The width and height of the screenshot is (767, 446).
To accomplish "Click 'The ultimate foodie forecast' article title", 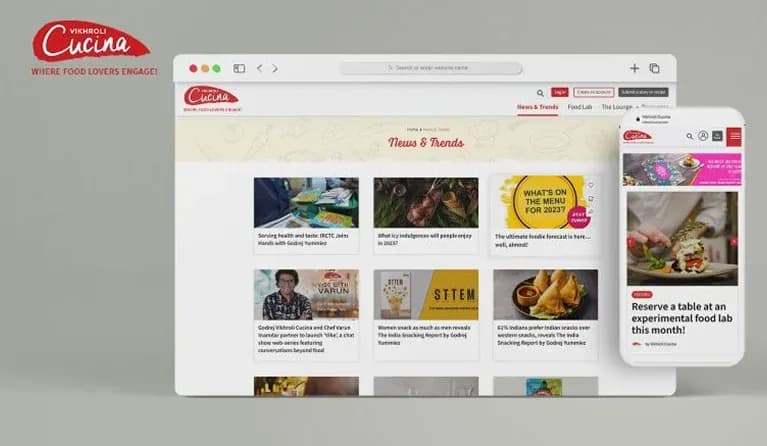I will tap(543, 240).
